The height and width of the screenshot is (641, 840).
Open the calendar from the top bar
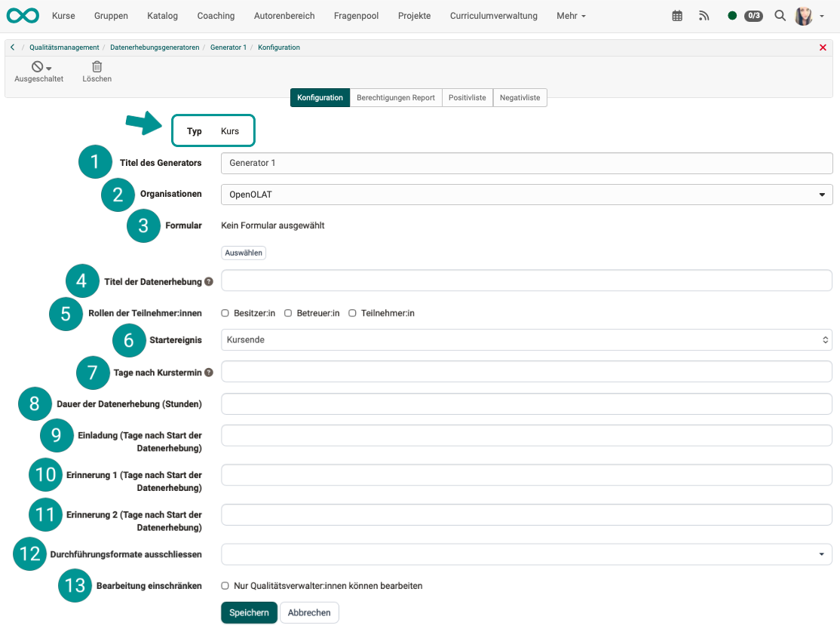click(676, 15)
